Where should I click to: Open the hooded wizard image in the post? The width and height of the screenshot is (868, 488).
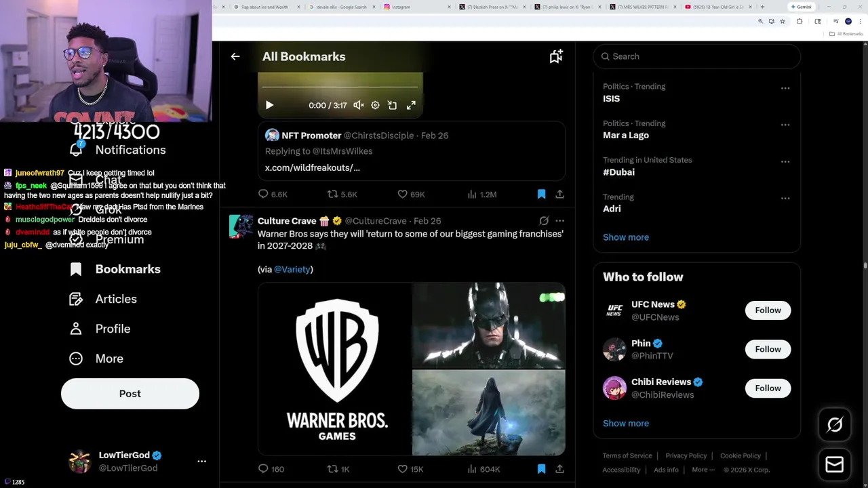tap(489, 413)
